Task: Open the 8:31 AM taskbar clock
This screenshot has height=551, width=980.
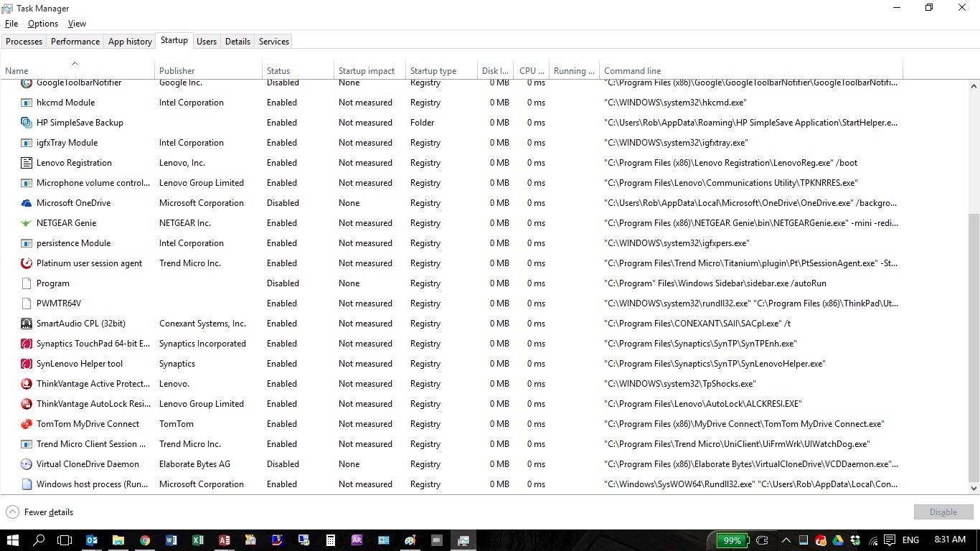Action: [951, 540]
